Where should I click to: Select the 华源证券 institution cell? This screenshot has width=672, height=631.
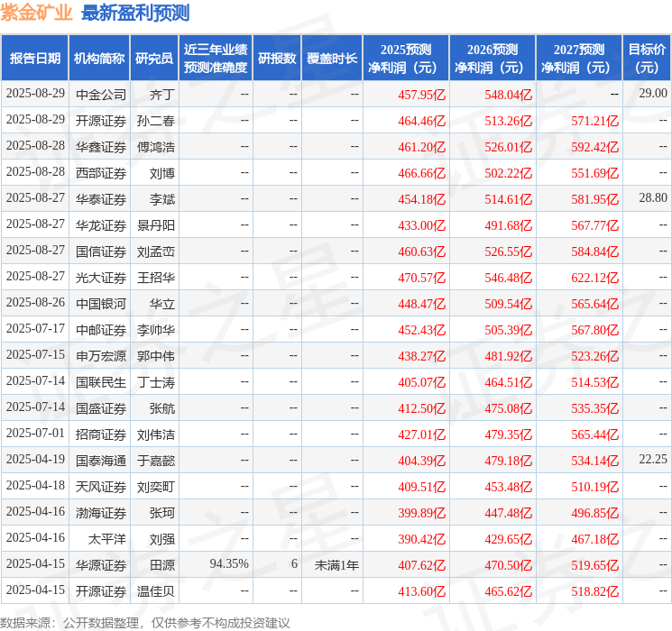pyautogui.click(x=101, y=565)
